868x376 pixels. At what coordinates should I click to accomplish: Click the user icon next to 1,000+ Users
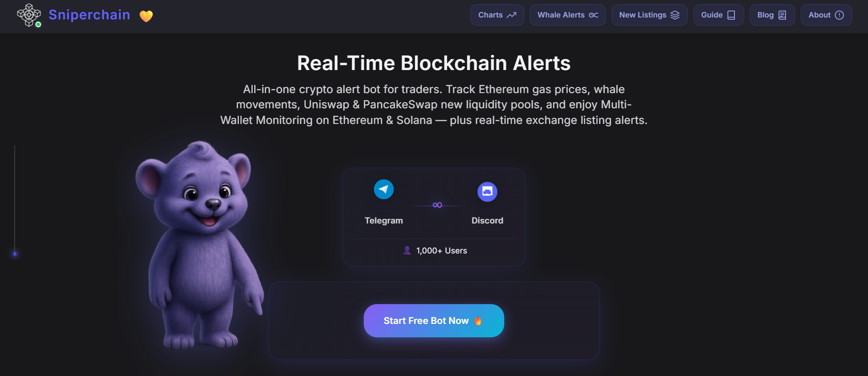(407, 250)
